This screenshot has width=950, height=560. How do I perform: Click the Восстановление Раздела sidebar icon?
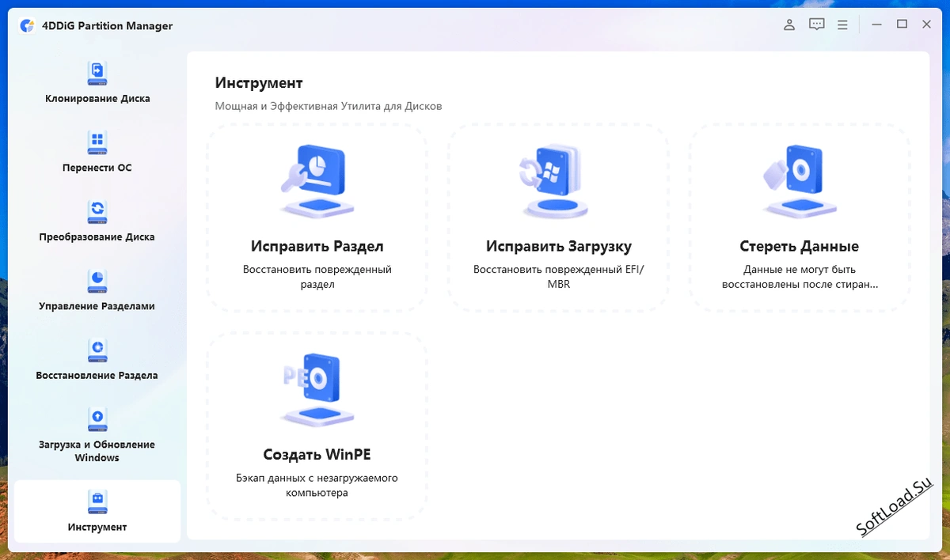click(97, 350)
